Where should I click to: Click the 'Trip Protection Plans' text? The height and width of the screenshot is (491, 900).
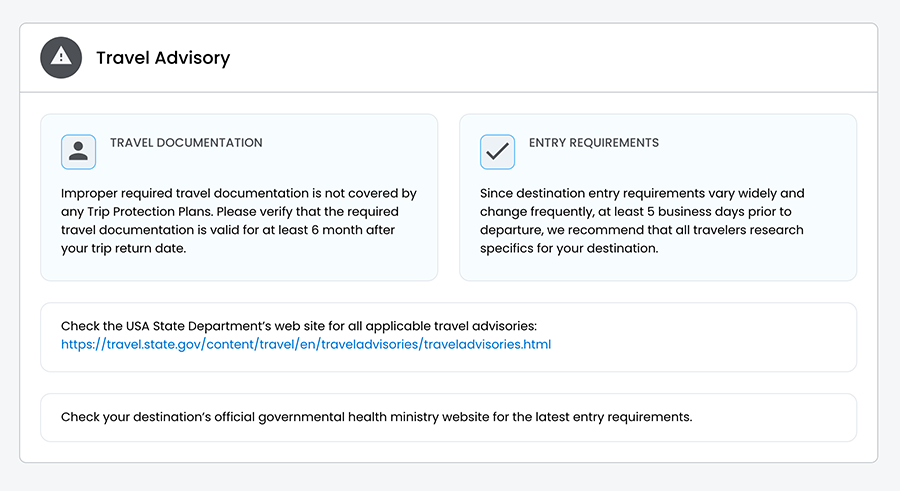(x=149, y=212)
